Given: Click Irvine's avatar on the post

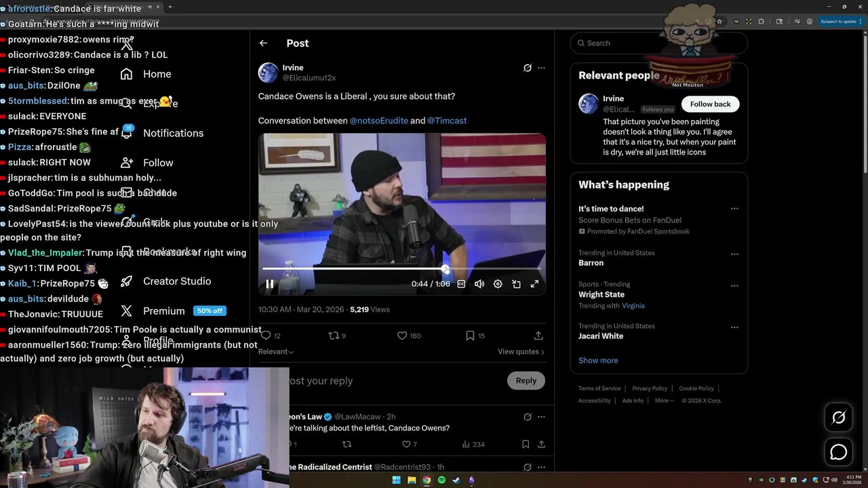Looking at the screenshot, I should [269, 73].
